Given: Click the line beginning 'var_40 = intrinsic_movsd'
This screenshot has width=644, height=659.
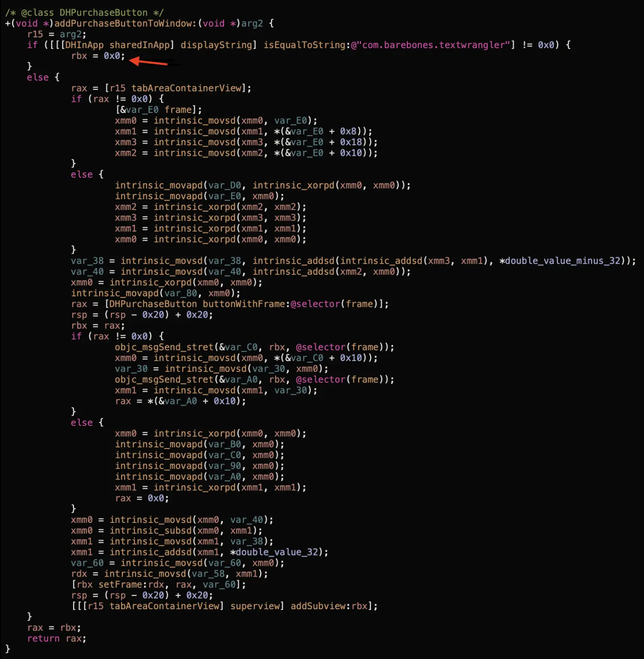Looking at the screenshot, I should pyautogui.click(x=241, y=271).
